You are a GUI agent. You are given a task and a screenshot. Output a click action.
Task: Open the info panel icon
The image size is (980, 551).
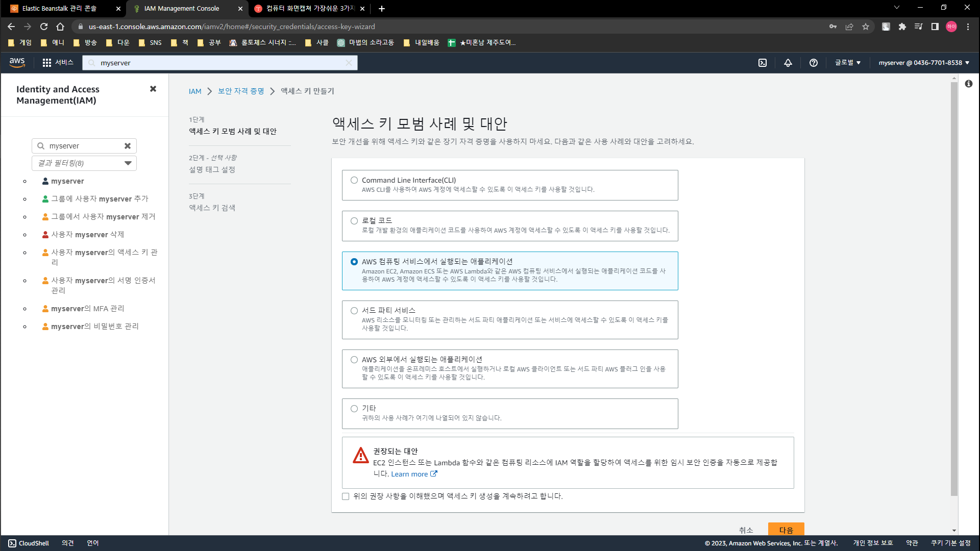(969, 84)
